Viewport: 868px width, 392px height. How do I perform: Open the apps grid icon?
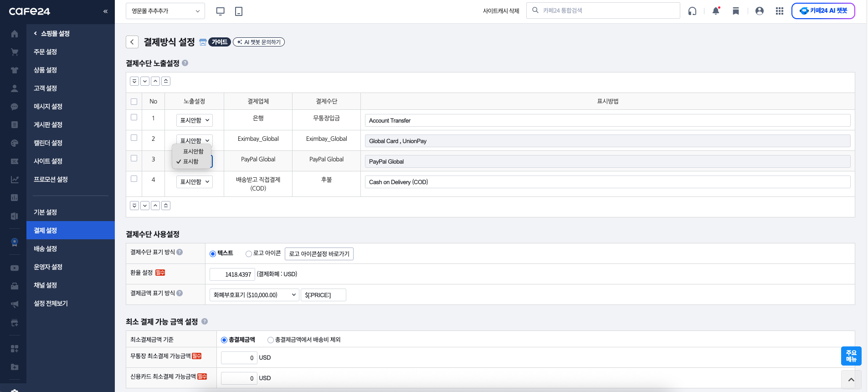[x=780, y=11]
